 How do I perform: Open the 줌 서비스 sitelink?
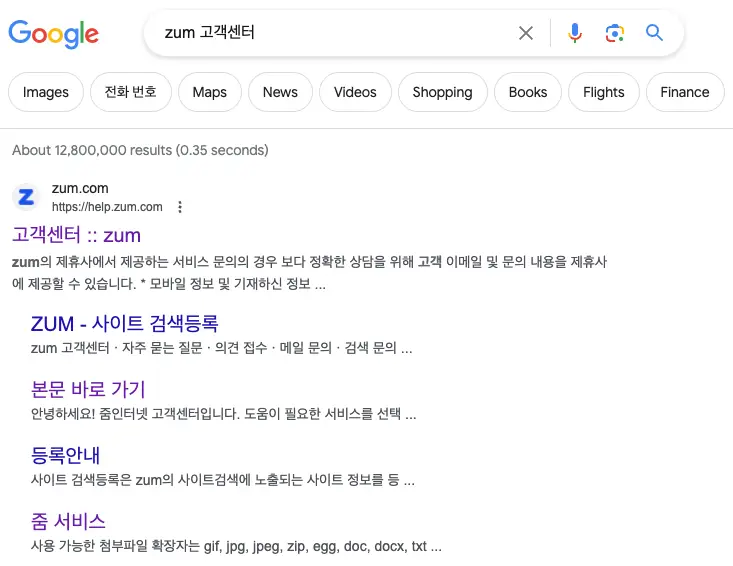tap(68, 521)
